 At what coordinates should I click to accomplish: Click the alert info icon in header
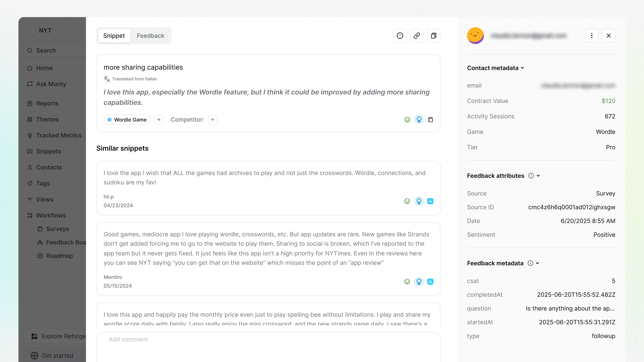(400, 36)
